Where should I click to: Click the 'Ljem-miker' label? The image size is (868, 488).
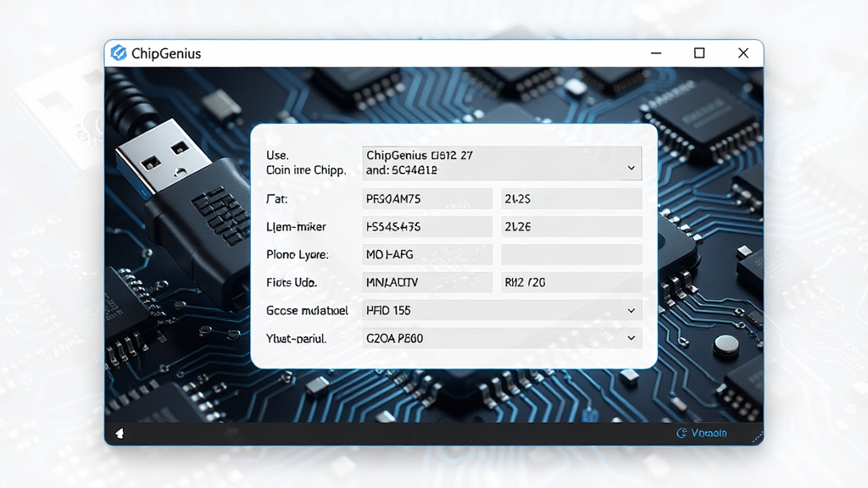point(296,227)
